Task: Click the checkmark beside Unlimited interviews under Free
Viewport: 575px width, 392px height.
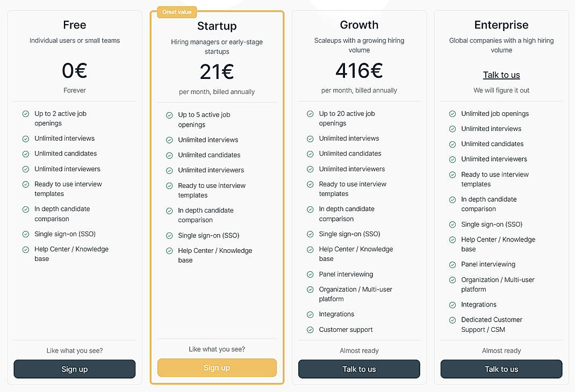Action: coord(25,139)
